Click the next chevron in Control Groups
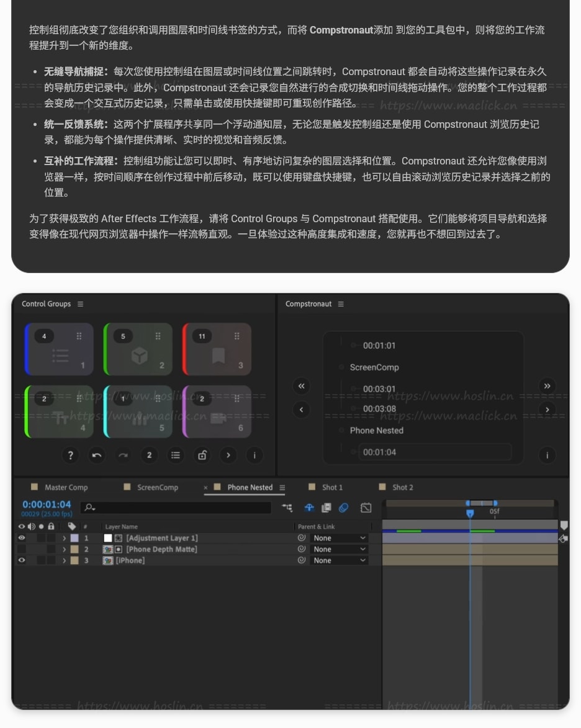The width and height of the screenshot is (581, 728). tap(228, 455)
